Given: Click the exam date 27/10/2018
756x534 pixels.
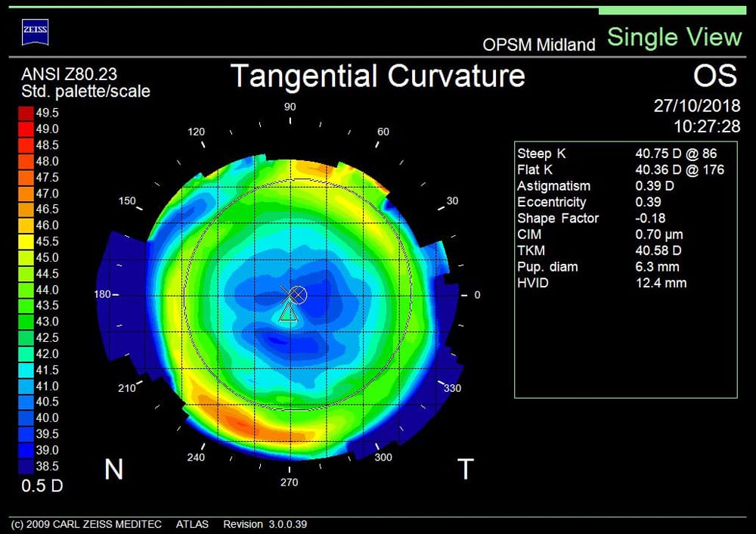Looking at the screenshot, I should click(x=696, y=106).
